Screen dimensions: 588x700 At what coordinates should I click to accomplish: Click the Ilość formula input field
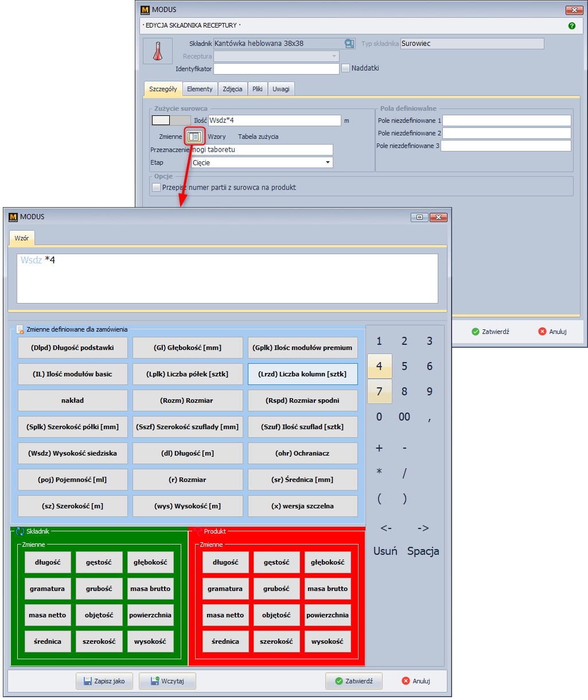pyautogui.click(x=274, y=120)
